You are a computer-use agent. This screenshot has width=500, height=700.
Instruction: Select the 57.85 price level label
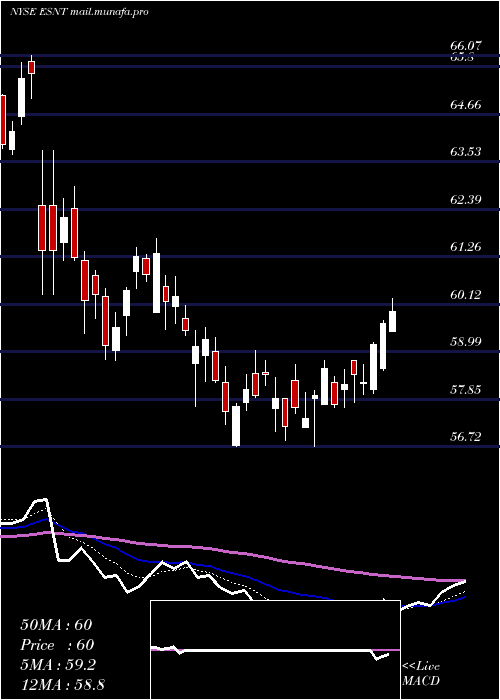pos(466,389)
